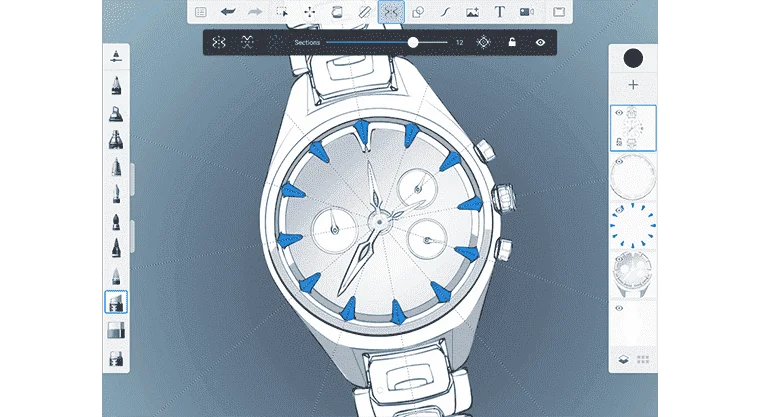760x417 pixels.
Task: Open the Ruler guides tool
Action: coord(364,12)
